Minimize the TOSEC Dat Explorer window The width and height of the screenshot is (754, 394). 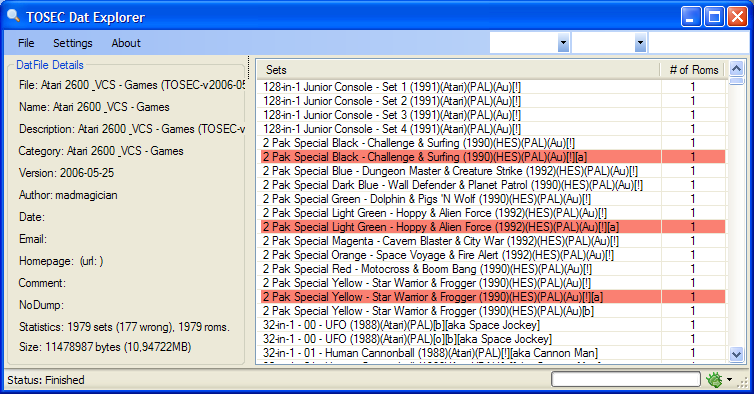691,17
